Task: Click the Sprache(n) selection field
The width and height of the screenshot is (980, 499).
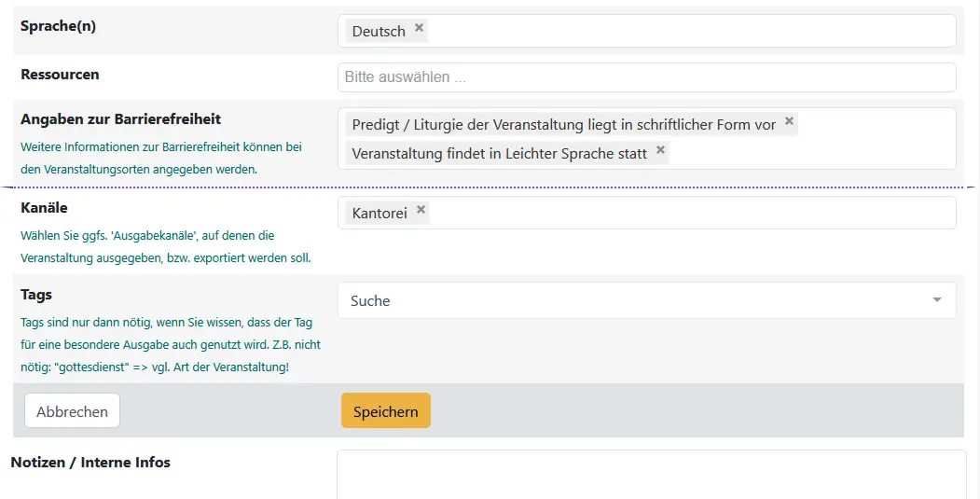Action: 647,31
